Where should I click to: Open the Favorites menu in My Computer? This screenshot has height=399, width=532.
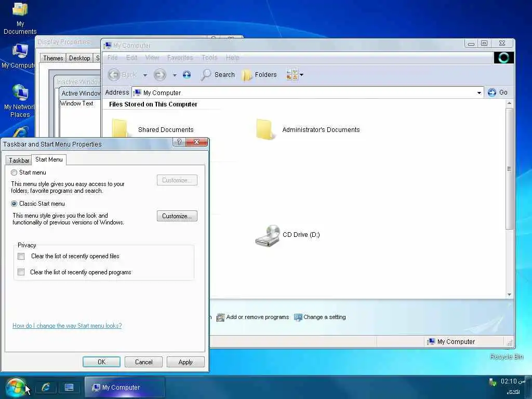(180, 58)
